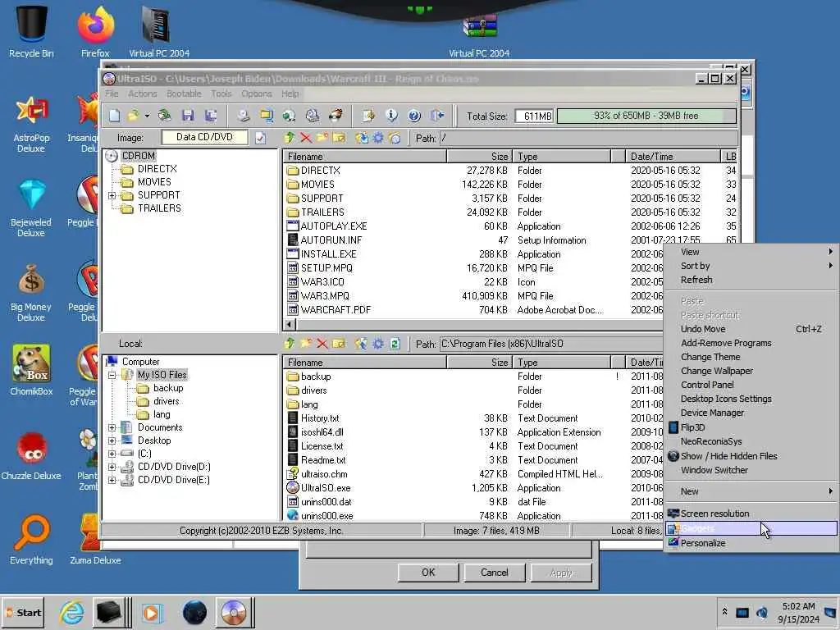840x630 pixels.
Task: Select MOVIES folder in the CDROM tree
Action: tap(154, 182)
